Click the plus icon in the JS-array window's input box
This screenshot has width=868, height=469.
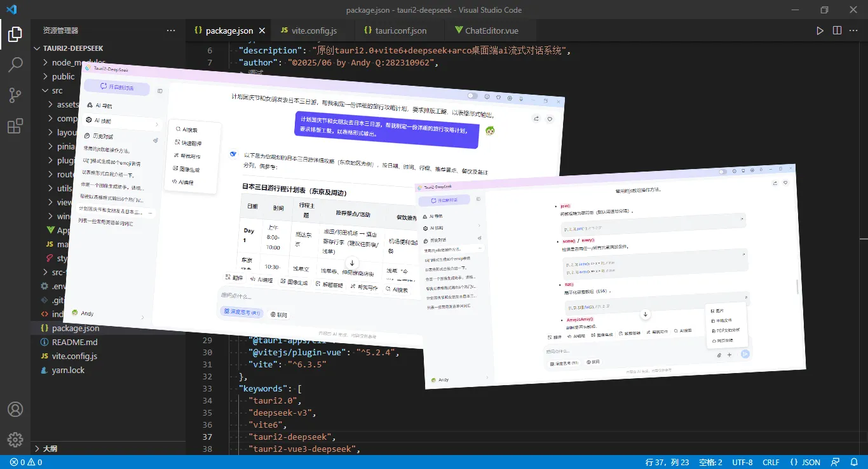(x=729, y=355)
